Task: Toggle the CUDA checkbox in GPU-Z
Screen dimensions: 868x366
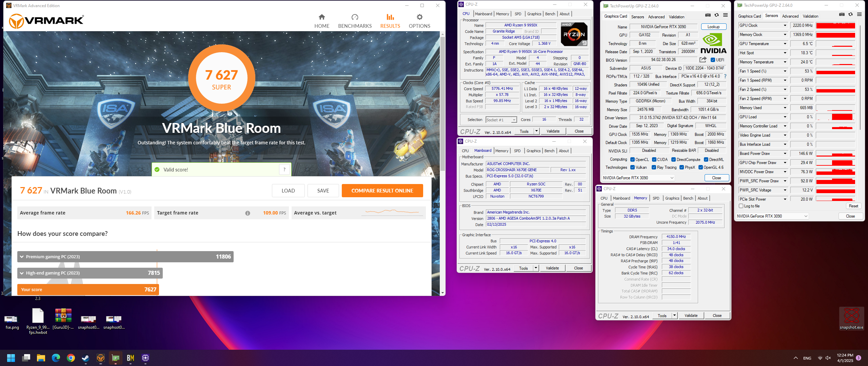Action: (654, 160)
